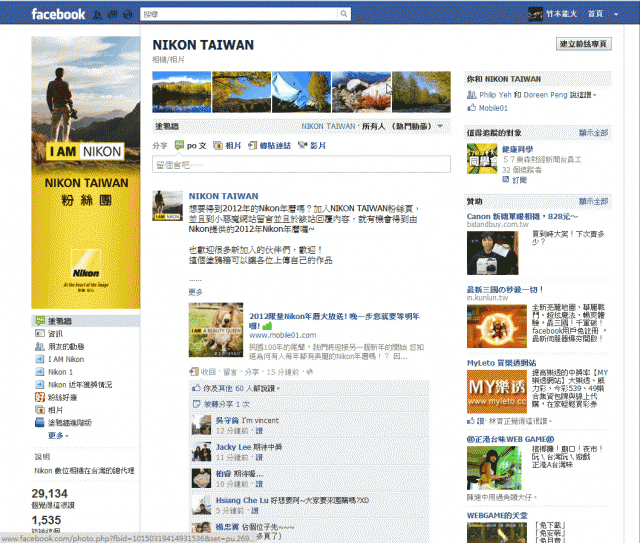Open commenter 'I'm vincent' profile name
The height and width of the screenshot is (543, 640).
[x=227, y=420]
